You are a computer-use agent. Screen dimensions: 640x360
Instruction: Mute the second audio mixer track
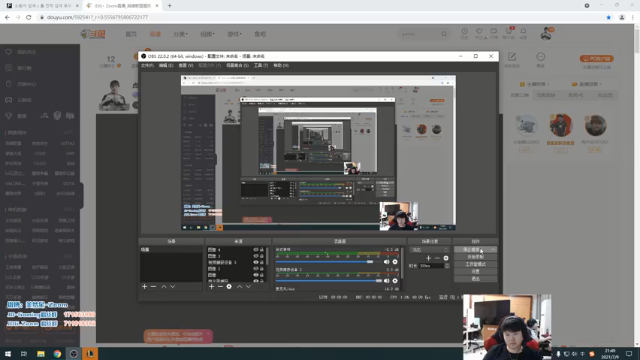coord(386,281)
